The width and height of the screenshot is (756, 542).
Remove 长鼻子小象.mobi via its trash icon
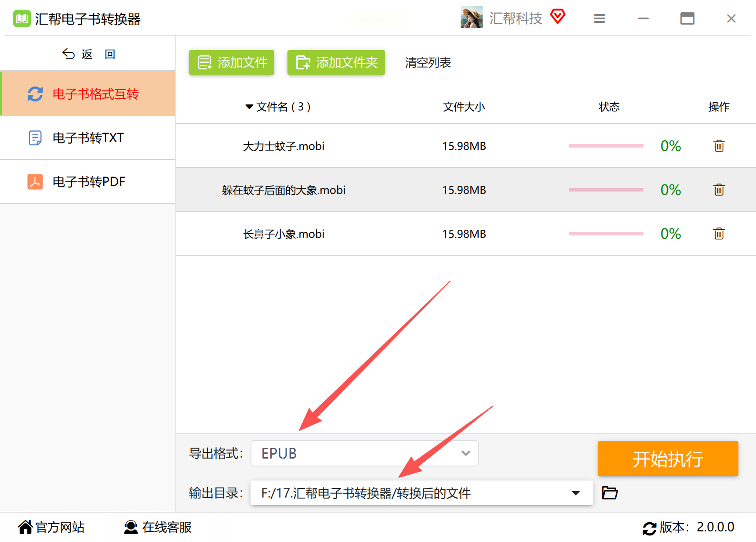tap(719, 233)
